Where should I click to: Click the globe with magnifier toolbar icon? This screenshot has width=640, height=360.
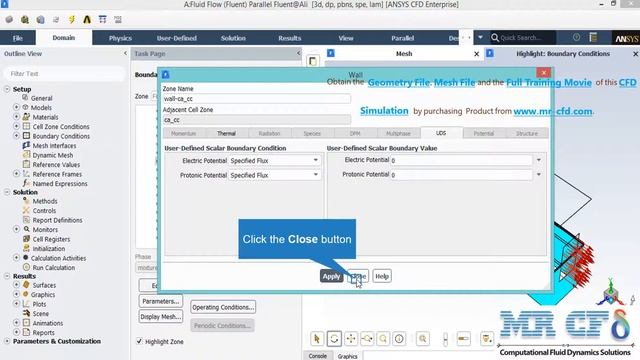tap(25, 19)
